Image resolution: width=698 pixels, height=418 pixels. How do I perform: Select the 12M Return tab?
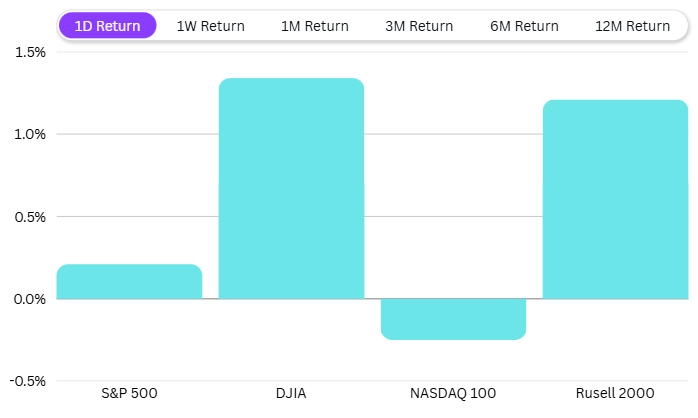(632, 26)
